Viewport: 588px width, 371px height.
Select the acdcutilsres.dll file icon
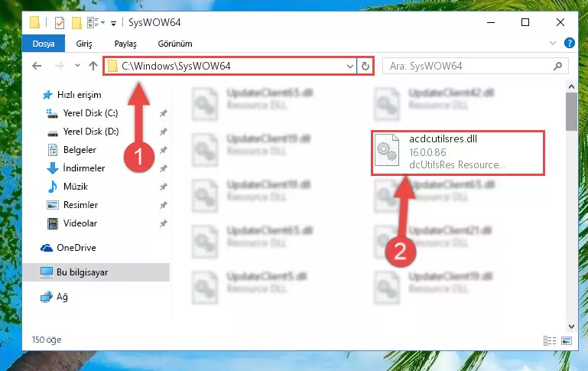coord(387,150)
